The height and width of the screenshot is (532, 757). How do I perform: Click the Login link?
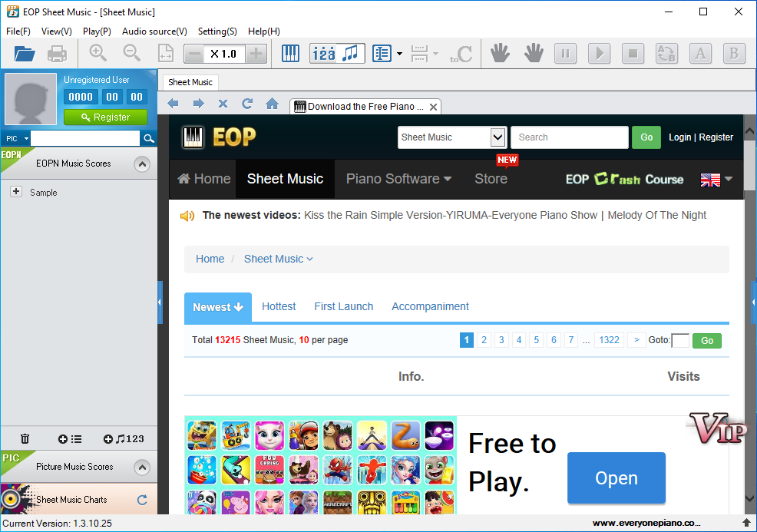pyautogui.click(x=679, y=137)
